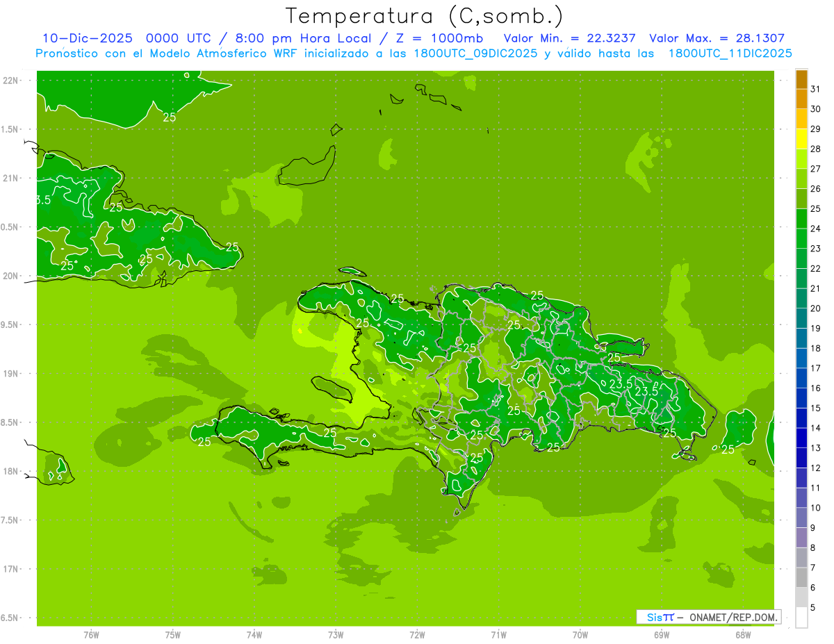
Task: Pick the light green swatch between 26 and 27
Action: [x=801, y=179]
